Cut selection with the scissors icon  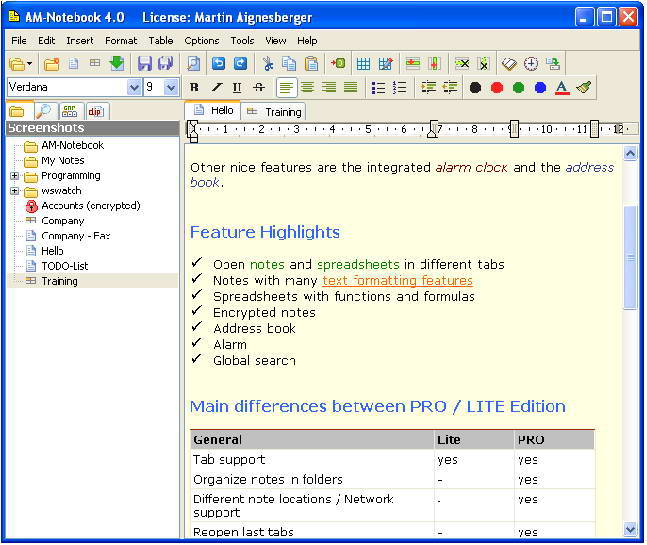click(x=268, y=64)
